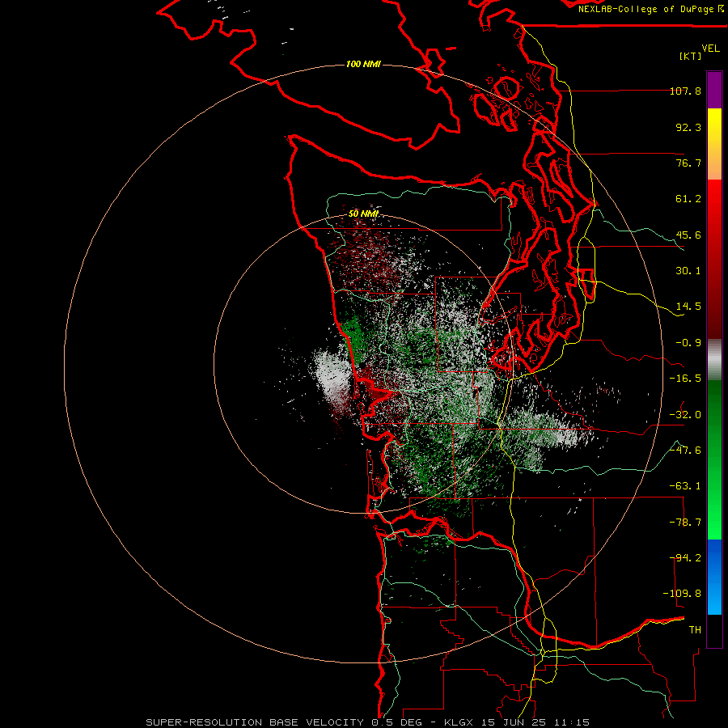Click the 50 NMI range ring label
728x728 pixels.
point(363,214)
